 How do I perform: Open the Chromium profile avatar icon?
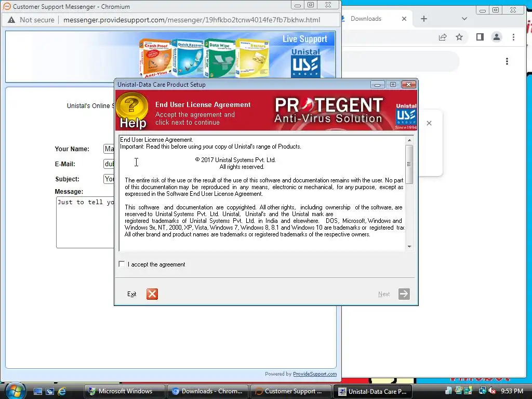496,37
